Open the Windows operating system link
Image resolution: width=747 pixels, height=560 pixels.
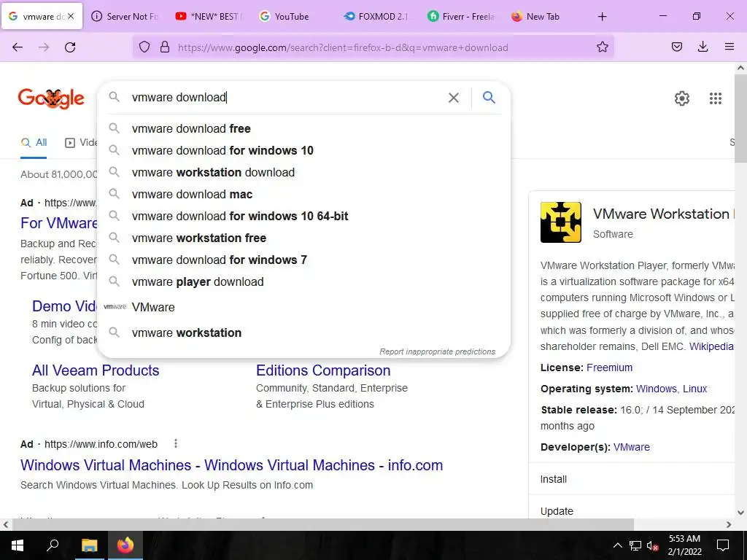point(656,389)
